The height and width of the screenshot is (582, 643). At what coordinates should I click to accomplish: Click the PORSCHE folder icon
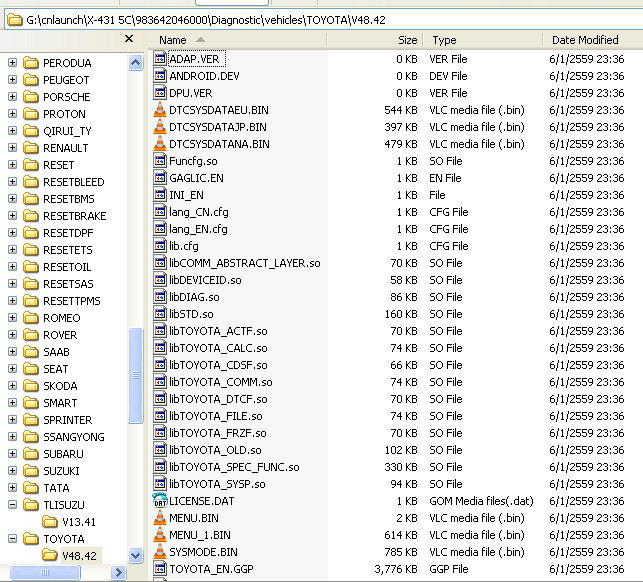(31, 97)
